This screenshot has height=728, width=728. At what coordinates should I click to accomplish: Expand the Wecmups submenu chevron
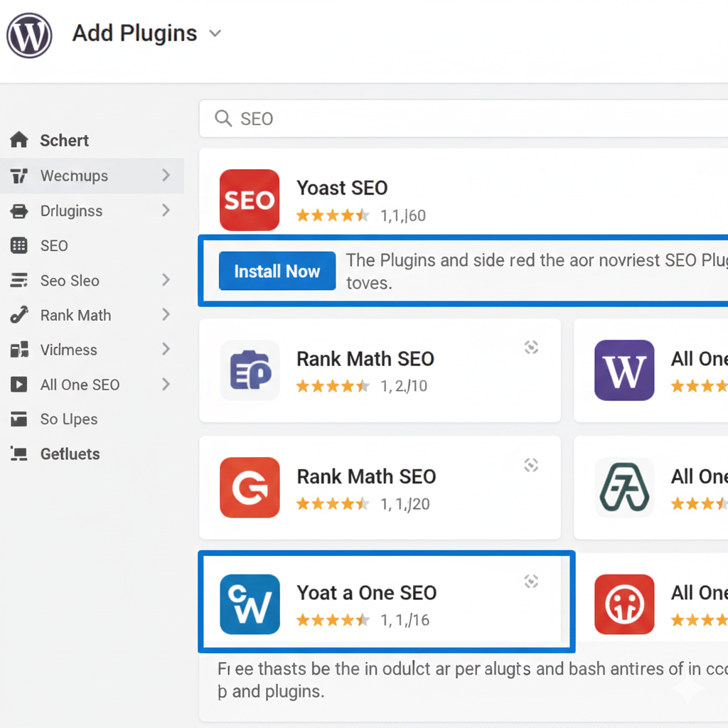(166, 175)
